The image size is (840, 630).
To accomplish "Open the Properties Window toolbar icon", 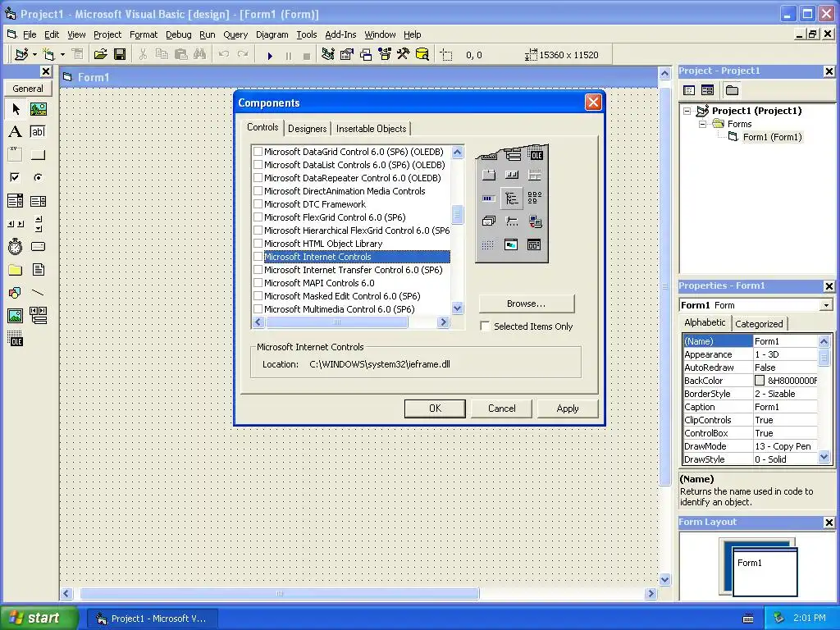I will pyautogui.click(x=347, y=55).
